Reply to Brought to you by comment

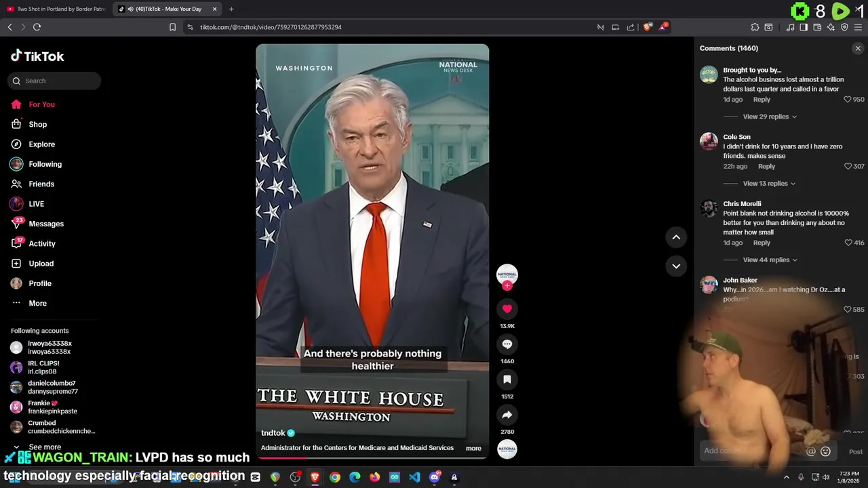click(x=762, y=100)
